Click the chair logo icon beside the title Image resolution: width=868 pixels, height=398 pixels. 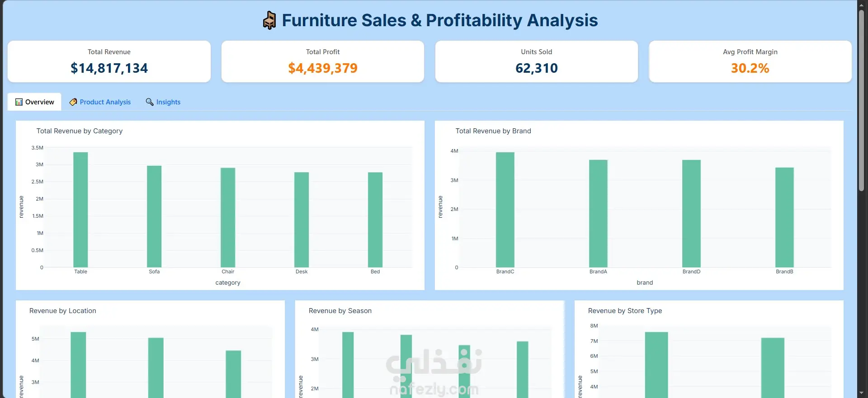click(269, 20)
